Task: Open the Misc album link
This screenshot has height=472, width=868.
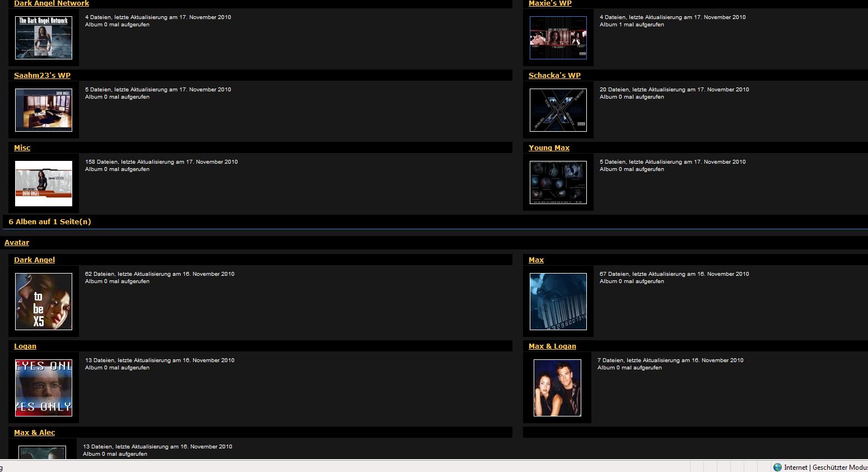Action: [x=22, y=148]
